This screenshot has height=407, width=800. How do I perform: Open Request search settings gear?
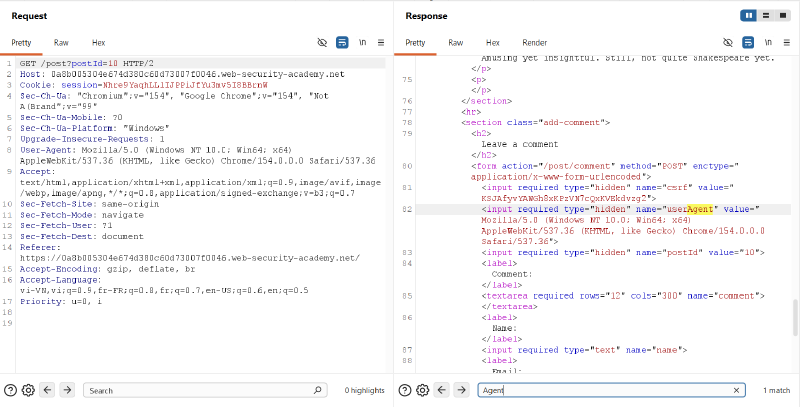point(29,390)
